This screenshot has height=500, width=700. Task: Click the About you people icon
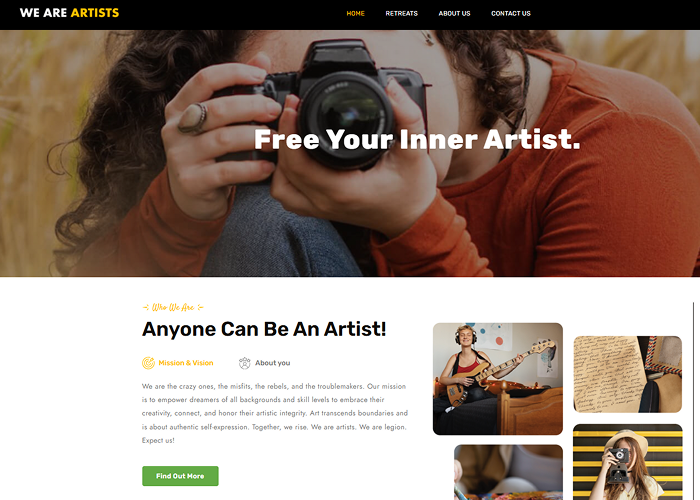tap(245, 363)
